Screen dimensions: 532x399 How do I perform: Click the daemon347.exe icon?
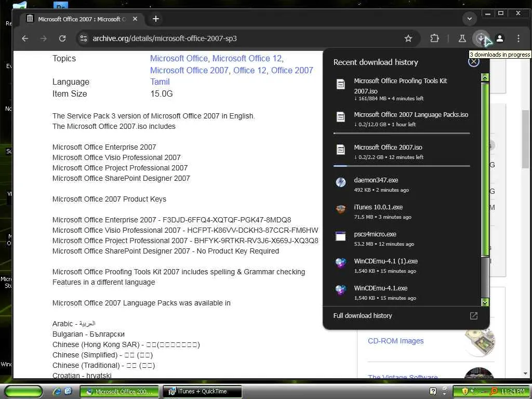[x=341, y=182]
